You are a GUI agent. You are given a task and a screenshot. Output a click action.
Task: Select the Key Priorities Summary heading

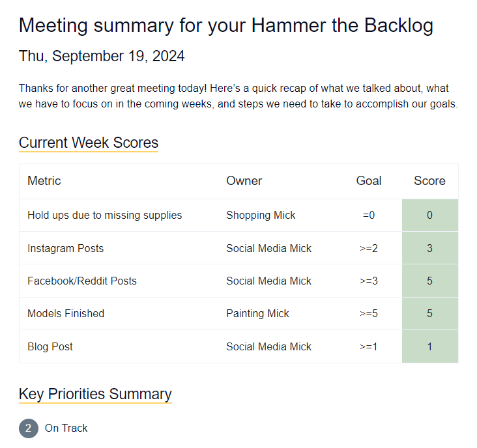(95, 394)
